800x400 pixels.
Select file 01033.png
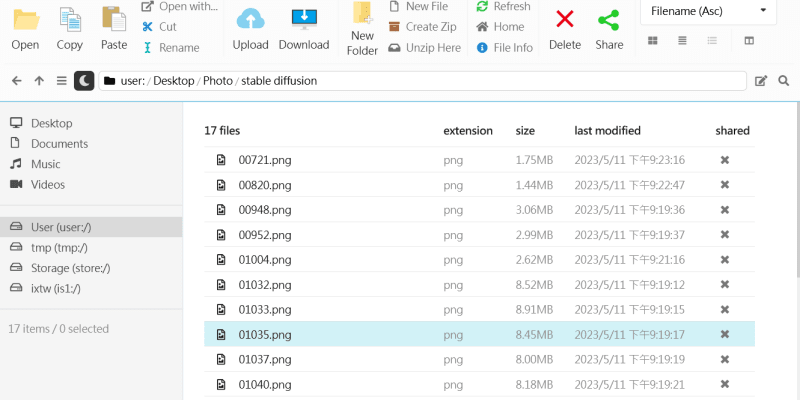point(479,309)
